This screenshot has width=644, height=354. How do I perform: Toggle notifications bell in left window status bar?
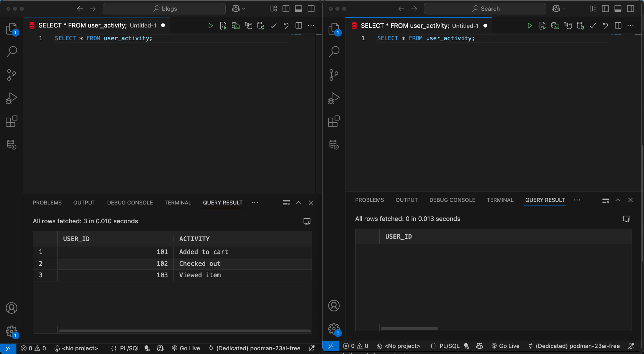312,349
